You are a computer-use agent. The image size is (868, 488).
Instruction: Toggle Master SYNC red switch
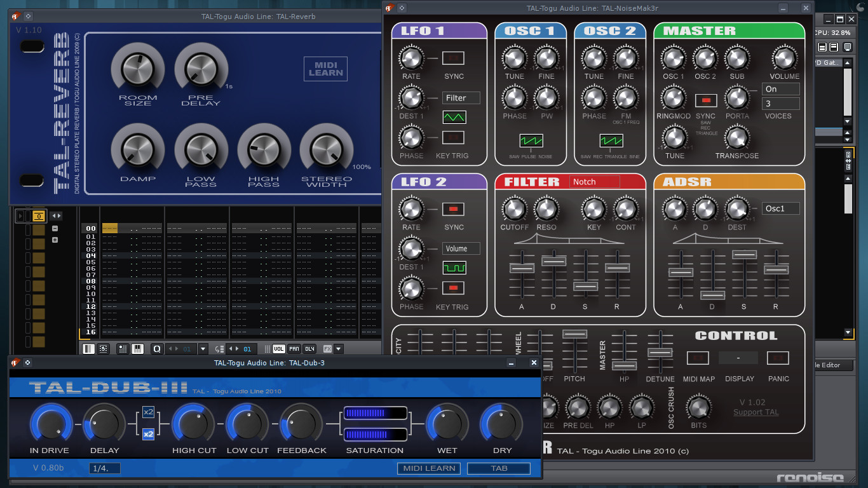[705, 100]
